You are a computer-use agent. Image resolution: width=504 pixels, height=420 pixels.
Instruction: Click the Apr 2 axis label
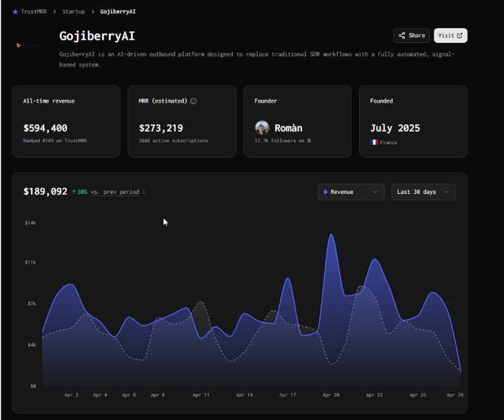71,395
